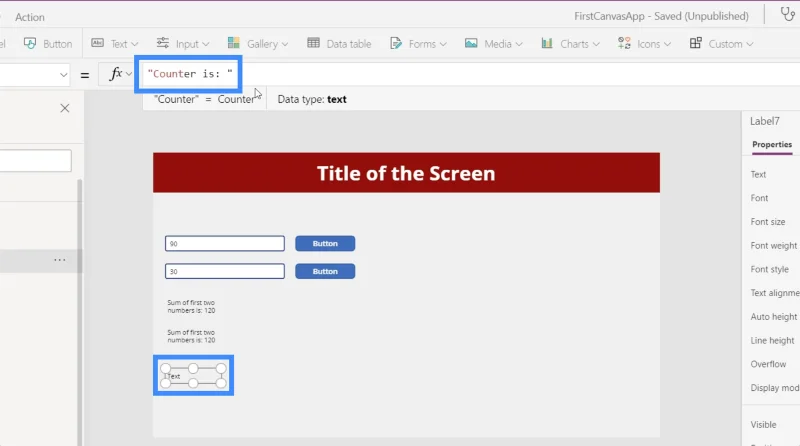Click the search box in left panel
This screenshot has width=800, height=446.
point(35,161)
